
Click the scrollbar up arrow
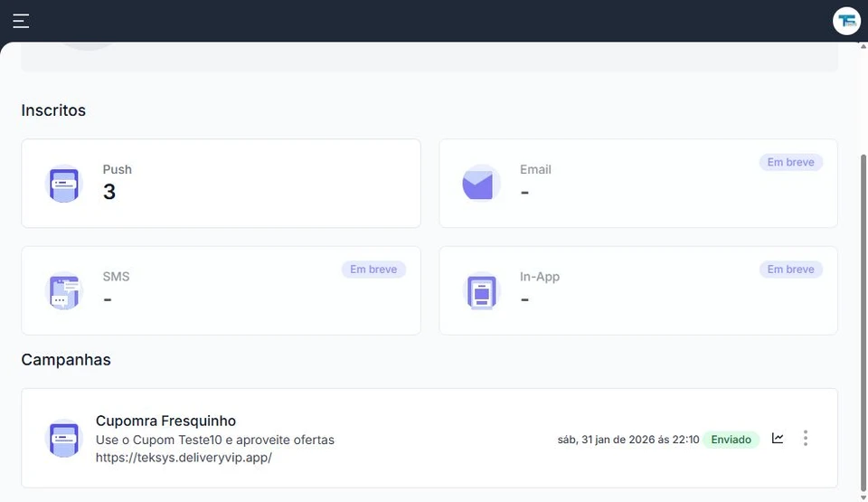[x=863, y=46]
